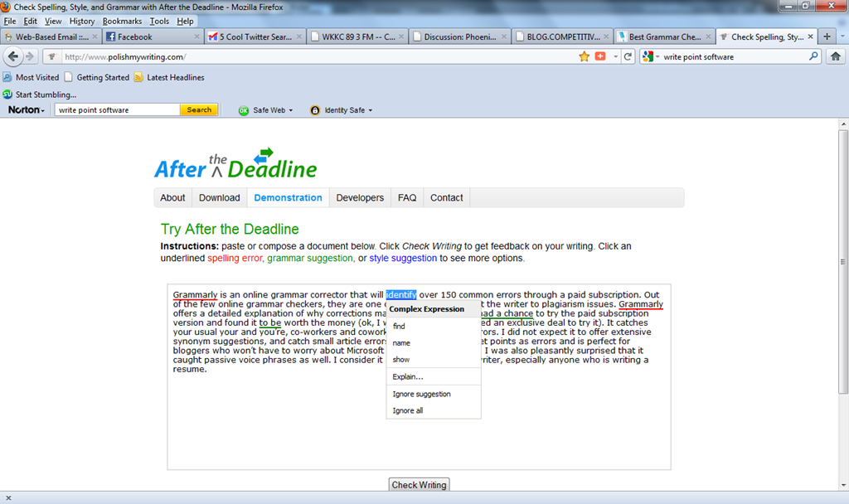Image resolution: width=849 pixels, height=504 pixels.
Task: Dismiss the bar with the bottom-left X
Action: [x=8, y=497]
